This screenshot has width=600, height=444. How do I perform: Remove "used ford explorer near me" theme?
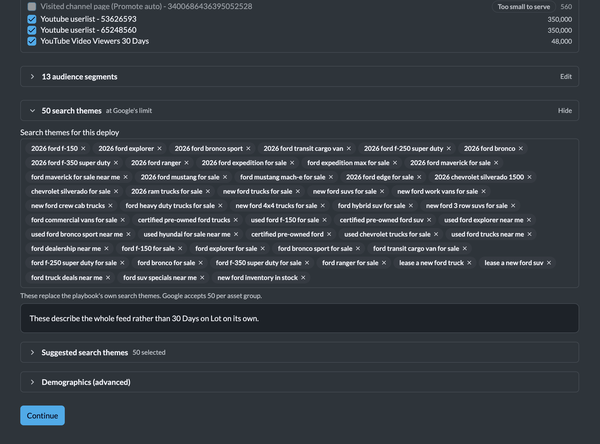click(x=528, y=220)
